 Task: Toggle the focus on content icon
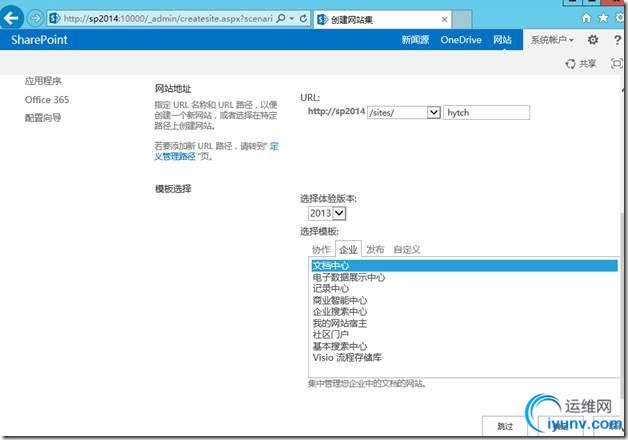click(x=616, y=63)
